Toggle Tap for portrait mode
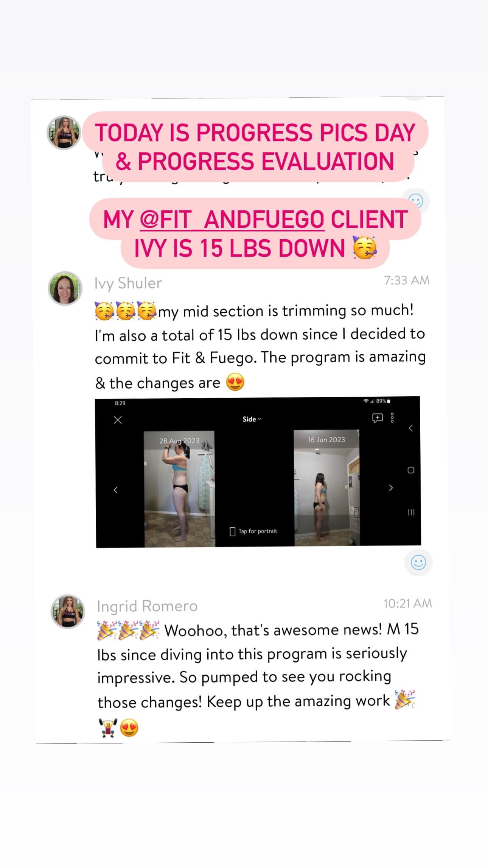 click(x=253, y=531)
